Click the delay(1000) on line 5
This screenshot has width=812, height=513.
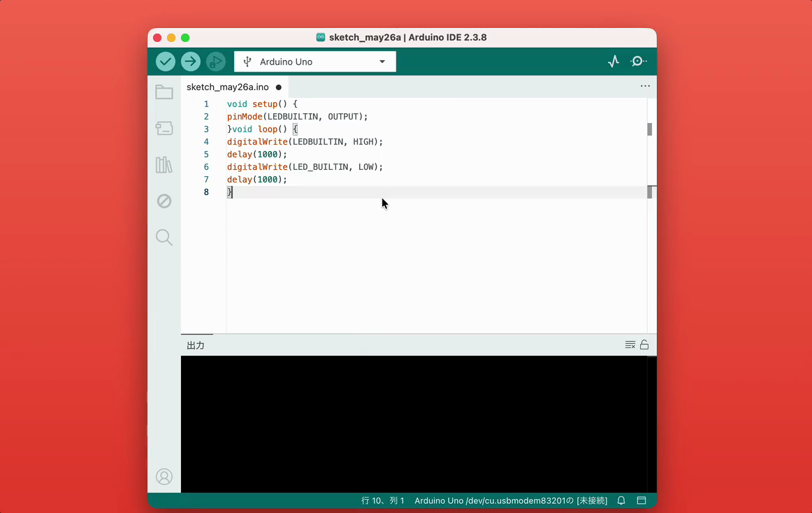(x=257, y=154)
